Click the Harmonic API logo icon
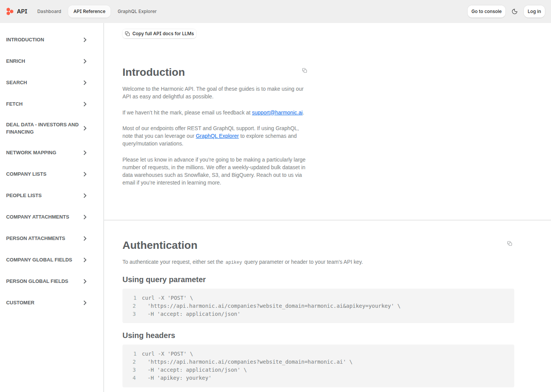 click(x=10, y=11)
